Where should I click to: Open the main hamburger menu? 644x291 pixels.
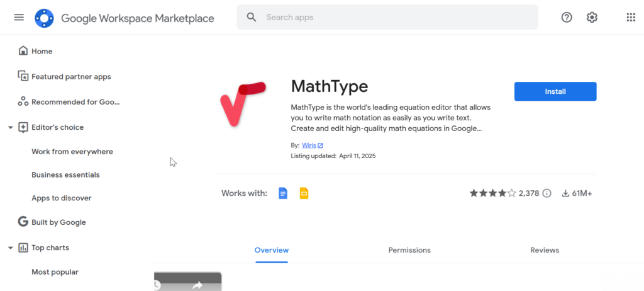pos(19,17)
